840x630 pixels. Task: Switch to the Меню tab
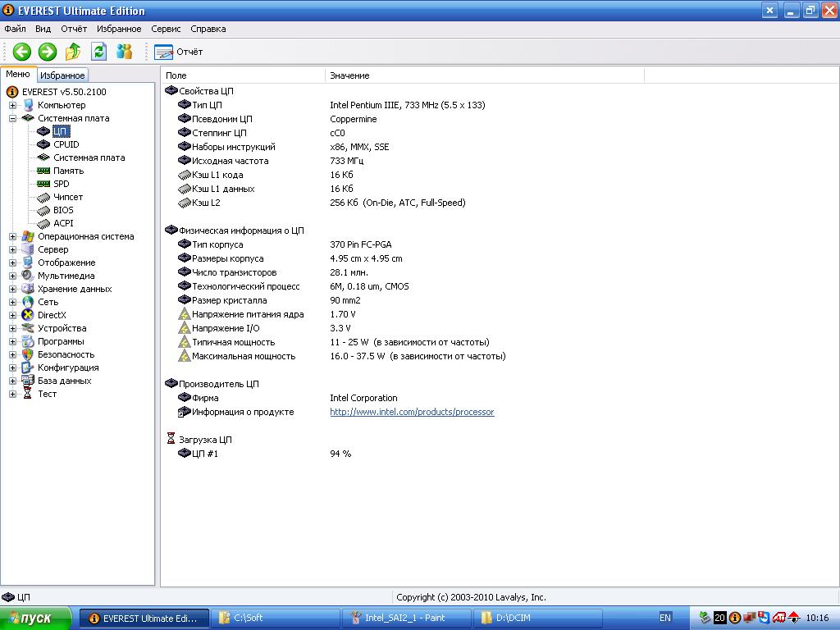pyautogui.click(x=18, y=75)
